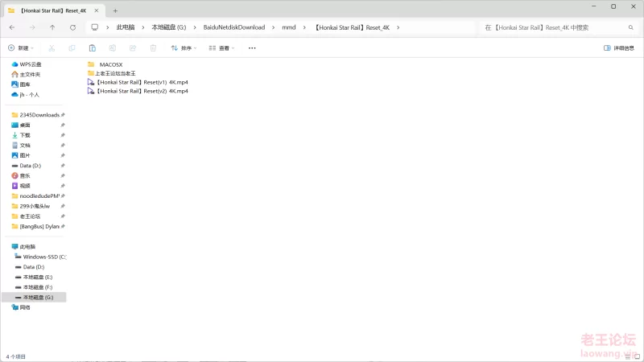Open 图片 Pictures in the sidebar
The height and width of the screenshot is (362, 644).
tap(21, 155)
